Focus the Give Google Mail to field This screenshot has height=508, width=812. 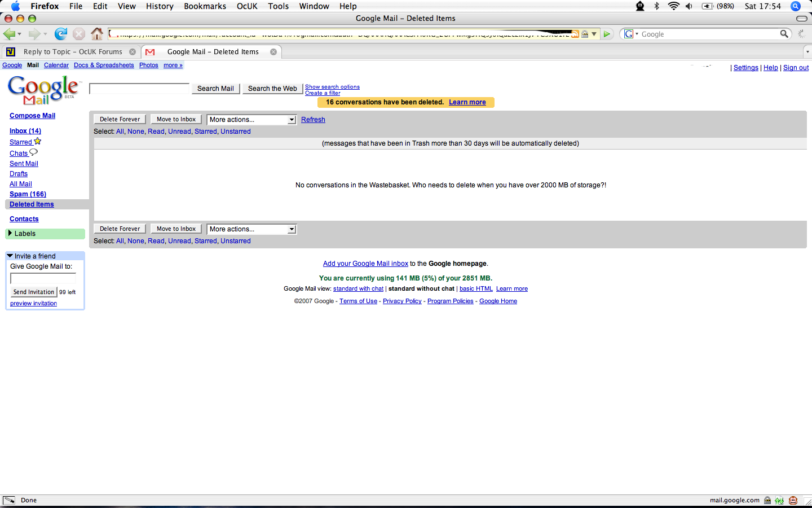(x=43, y=278)
